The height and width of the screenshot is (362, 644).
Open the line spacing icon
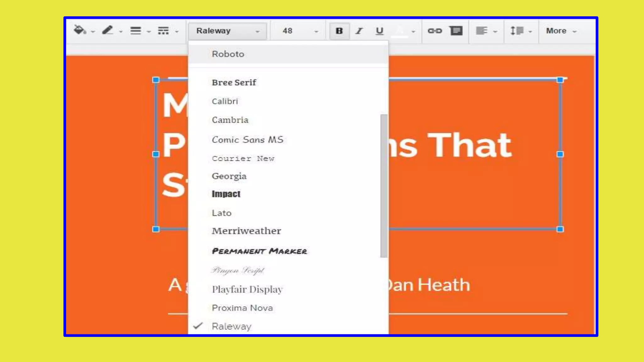click(517, 31)
